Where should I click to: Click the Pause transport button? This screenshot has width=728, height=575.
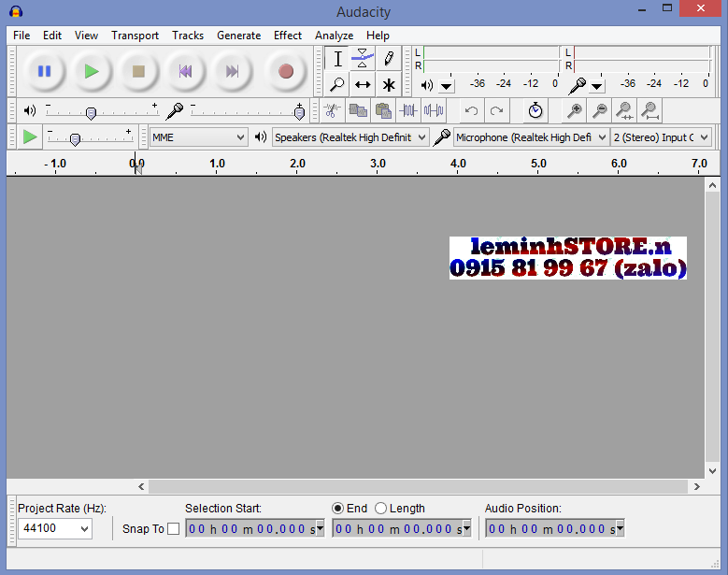coord(45,72)
